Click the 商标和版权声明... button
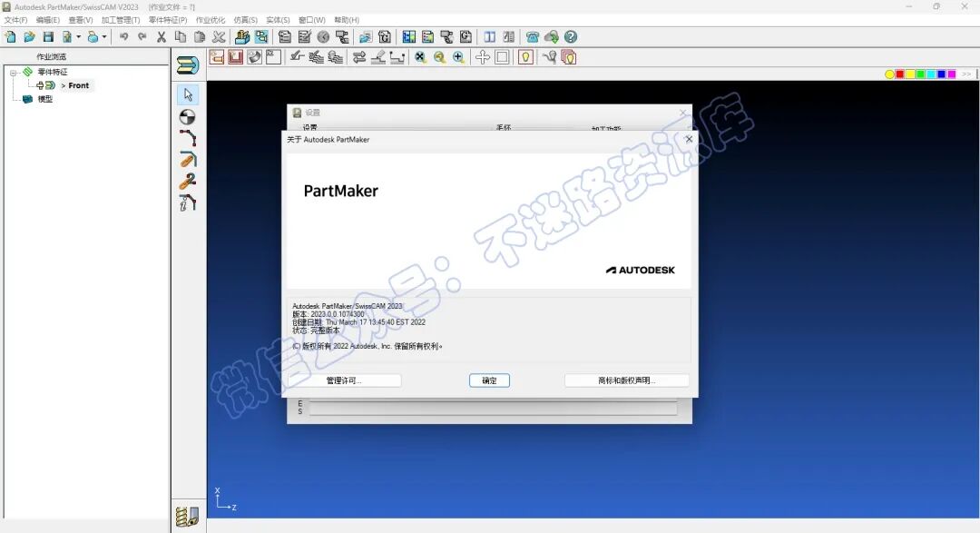Viewport: 980px width, 533px height. click(627, 380)
